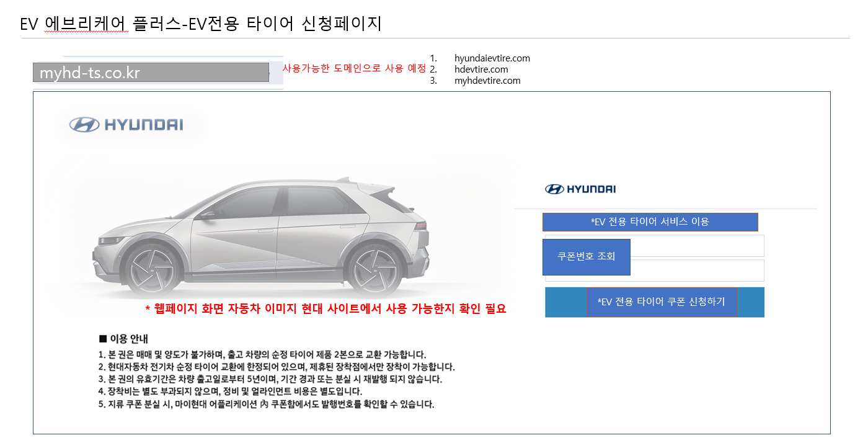Image resolution: width=868 pixels, height=448 pixels.
Task: Click the ■ 이용 안내 heading
Action: click(123, 339)
